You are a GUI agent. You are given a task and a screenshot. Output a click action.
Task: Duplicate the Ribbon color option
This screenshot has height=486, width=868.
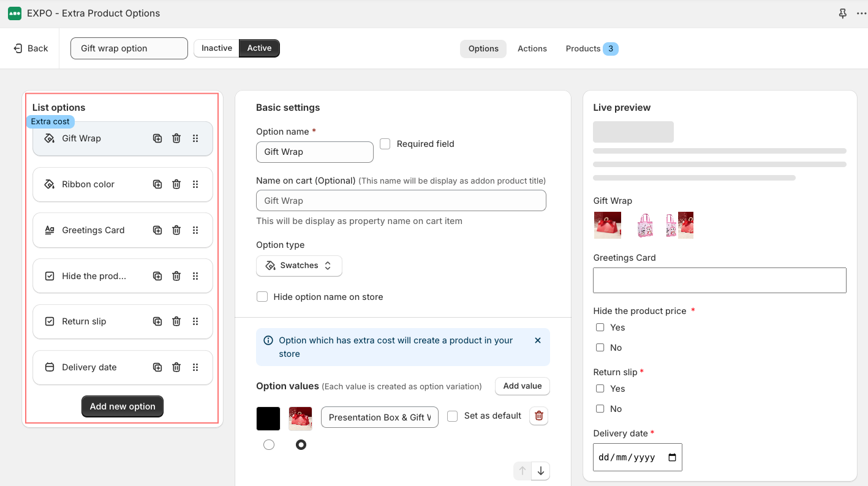[157, 184]
